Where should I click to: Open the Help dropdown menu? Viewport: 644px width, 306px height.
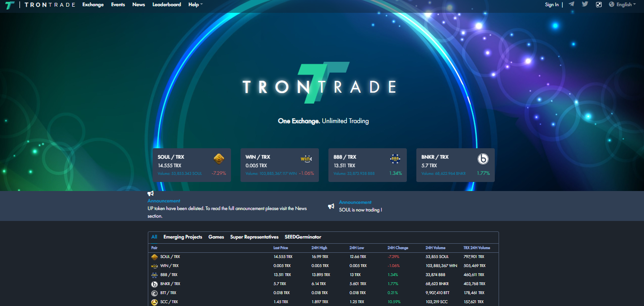click(x=195, y=4)
